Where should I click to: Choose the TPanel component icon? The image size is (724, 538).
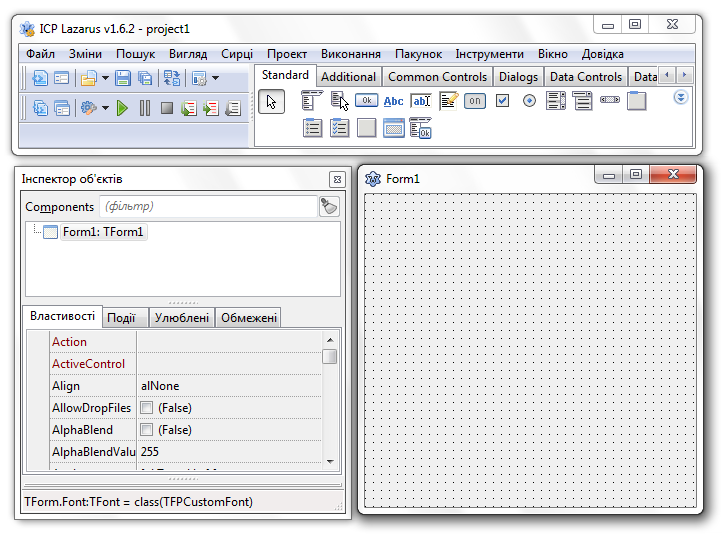[367, 128]
